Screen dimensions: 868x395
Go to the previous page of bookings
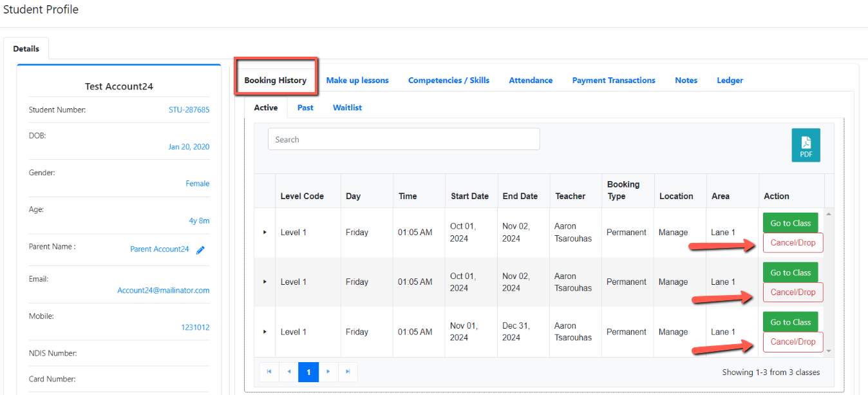tap(288, 372)
